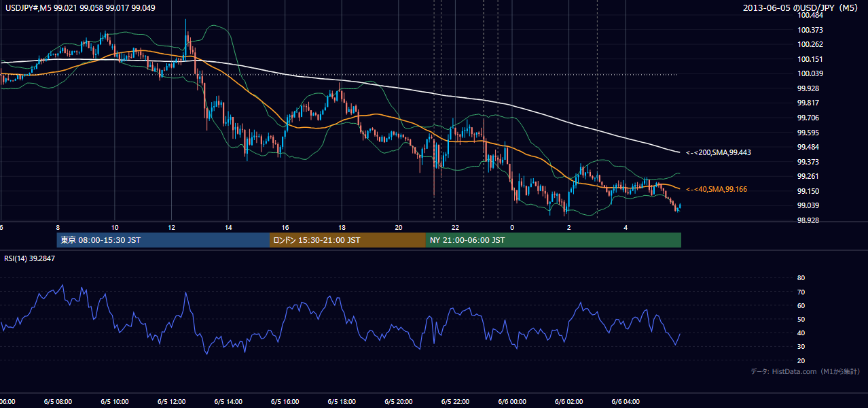The height and width of the screenshot is (408, 868).
Task: Click price axis value 99.817
Action: pos(809,103)
